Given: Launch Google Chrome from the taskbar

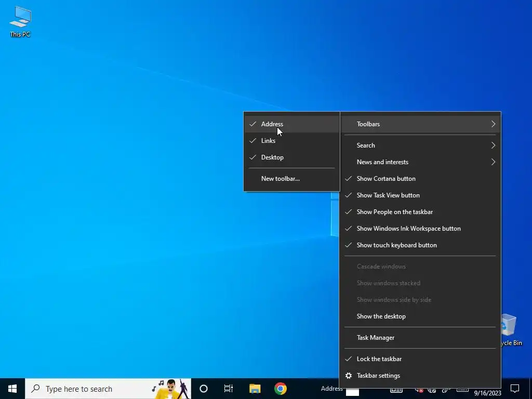Looking at the screenshot, I should 280,389.
